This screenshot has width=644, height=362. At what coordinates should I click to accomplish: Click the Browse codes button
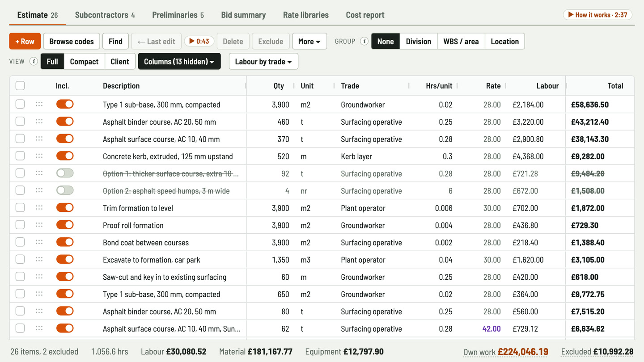72,42
